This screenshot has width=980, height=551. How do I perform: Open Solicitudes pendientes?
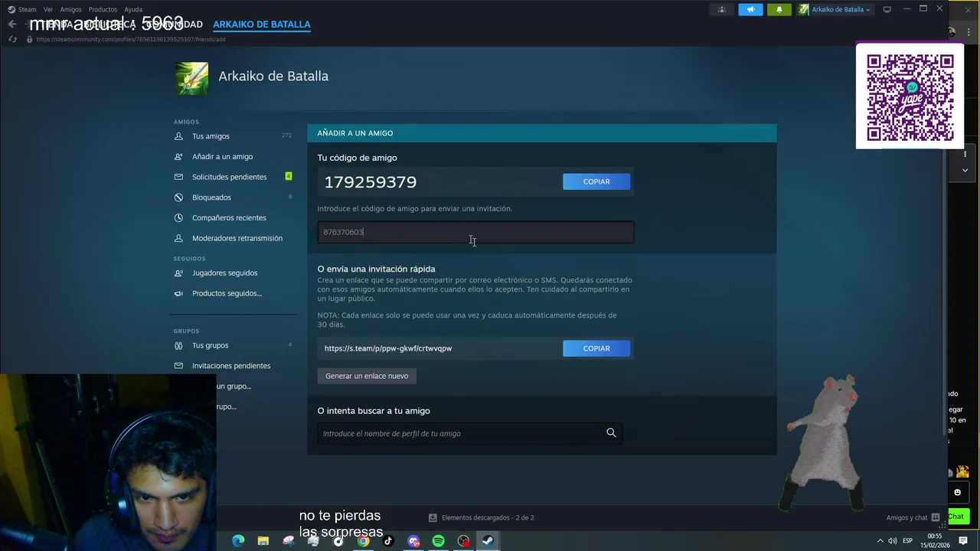click(230, 177)
